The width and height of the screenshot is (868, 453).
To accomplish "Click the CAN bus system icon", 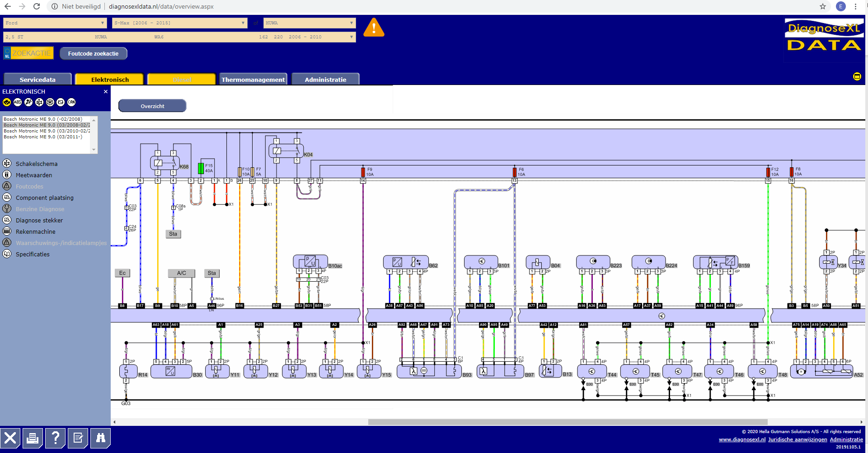I will (x=71, y=102).
